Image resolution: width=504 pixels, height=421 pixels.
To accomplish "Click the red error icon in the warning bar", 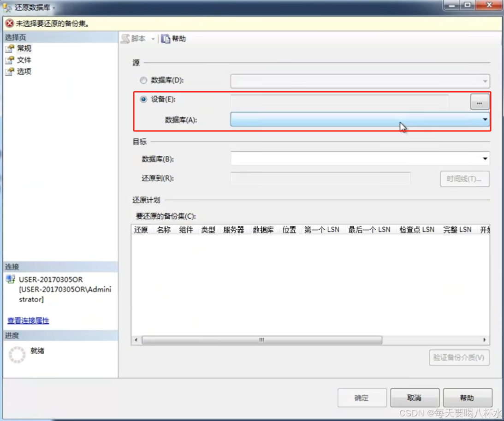I will click(10, 23).
